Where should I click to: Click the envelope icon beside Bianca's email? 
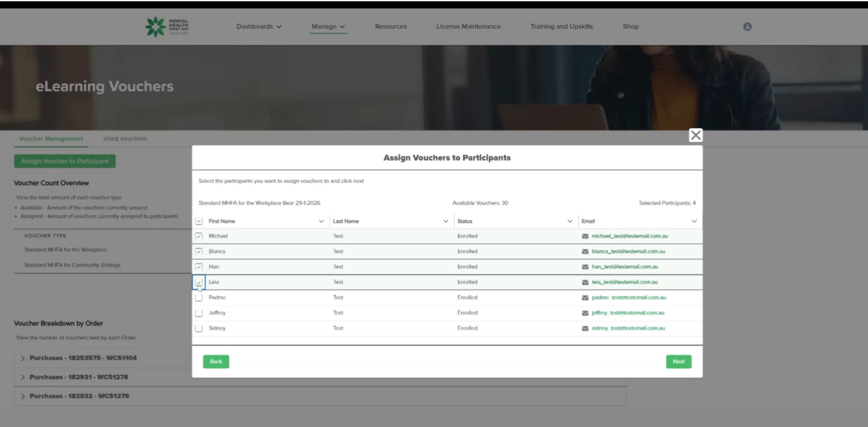[x=585, y=252]
